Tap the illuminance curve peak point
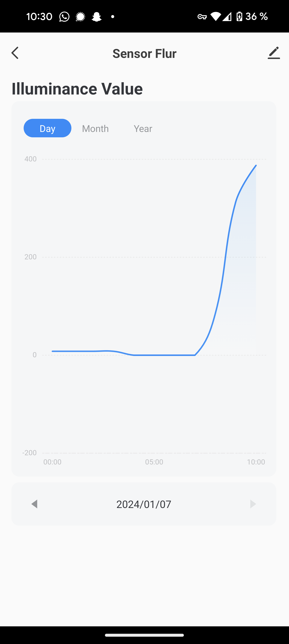289x644 pixels. pyautogui.click(x=256, y=166)
